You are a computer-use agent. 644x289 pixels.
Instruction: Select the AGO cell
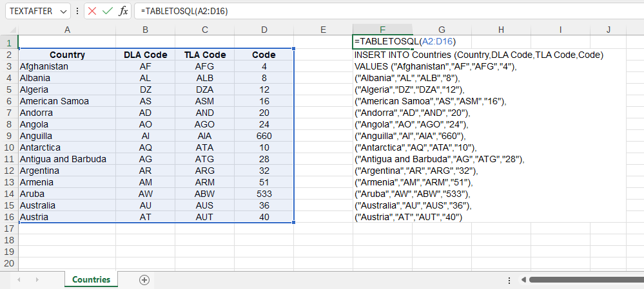[x=205, y=124]
